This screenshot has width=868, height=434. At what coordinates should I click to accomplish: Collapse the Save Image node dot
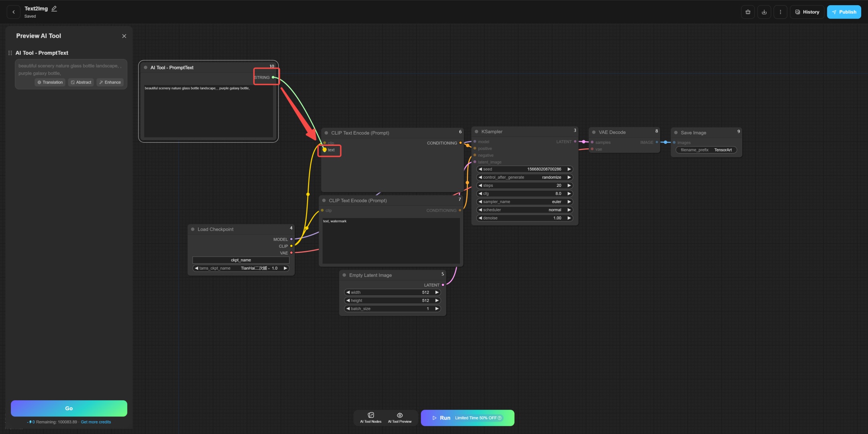[676, 133]
